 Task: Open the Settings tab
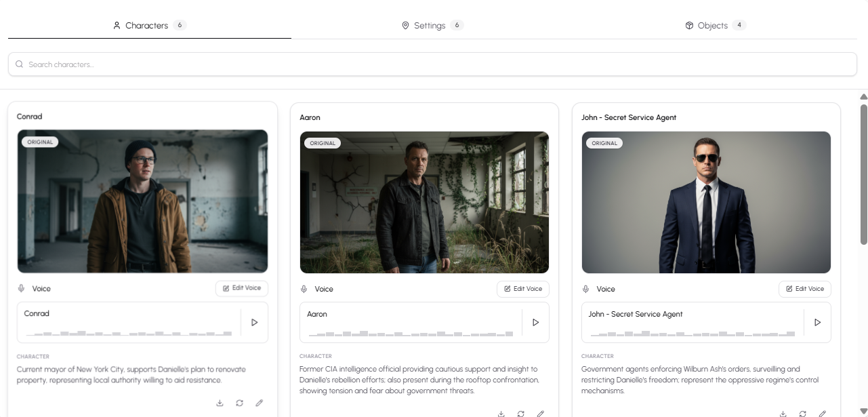(x=432, y=25)
